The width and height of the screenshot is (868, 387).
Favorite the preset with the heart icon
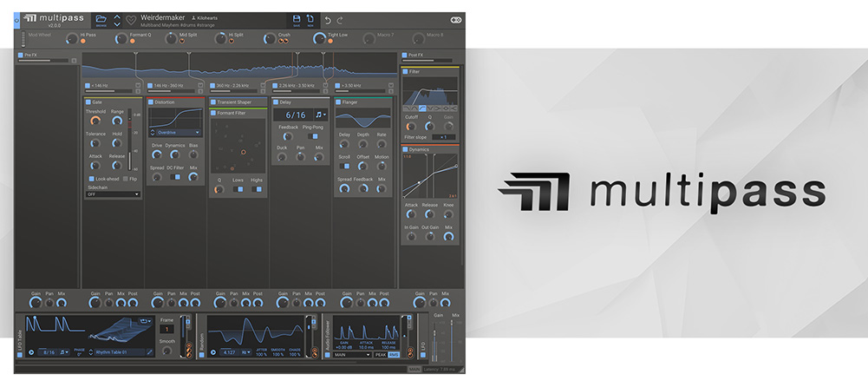pyautogui.click(x=131, y=20)
